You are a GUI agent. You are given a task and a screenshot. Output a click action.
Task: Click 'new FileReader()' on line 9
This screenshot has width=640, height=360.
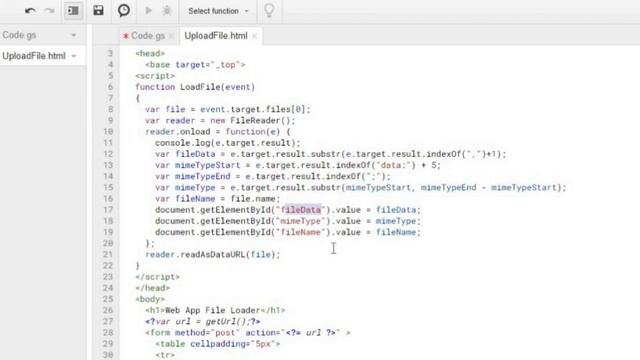tap(252, 120)
